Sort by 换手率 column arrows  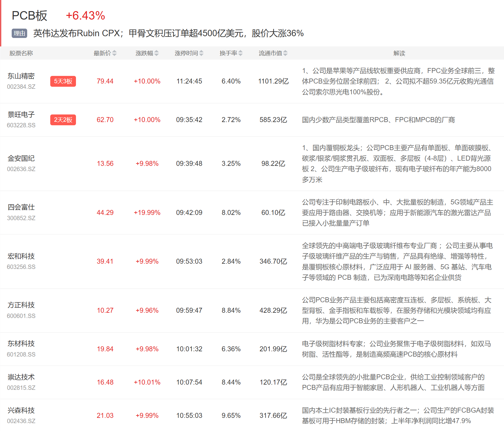(240, 53)
